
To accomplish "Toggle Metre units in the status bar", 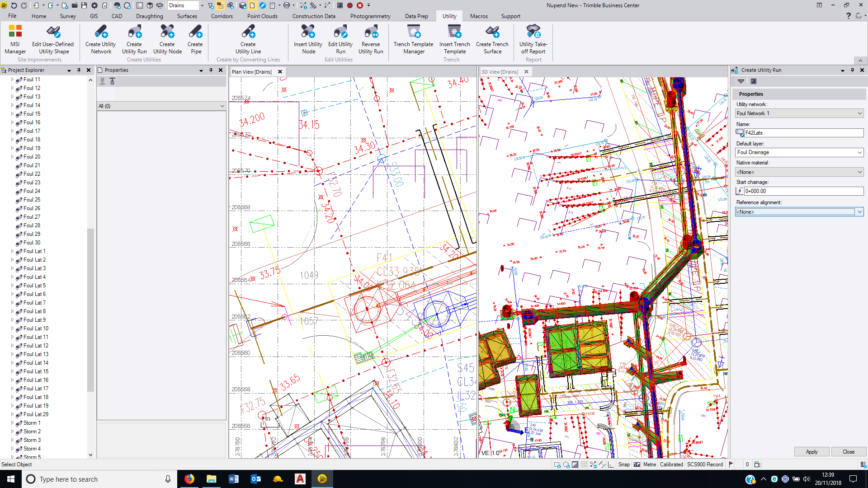I will click(649, 464).
